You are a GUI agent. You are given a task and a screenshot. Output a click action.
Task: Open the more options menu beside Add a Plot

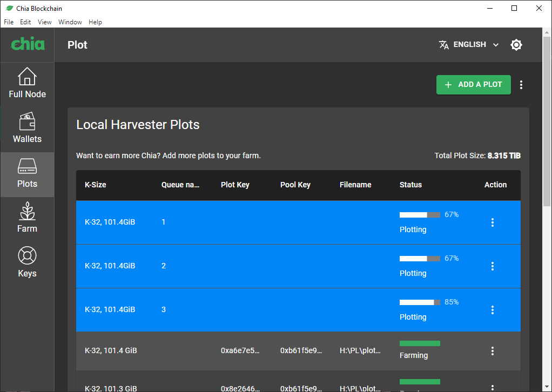(521, 84)
